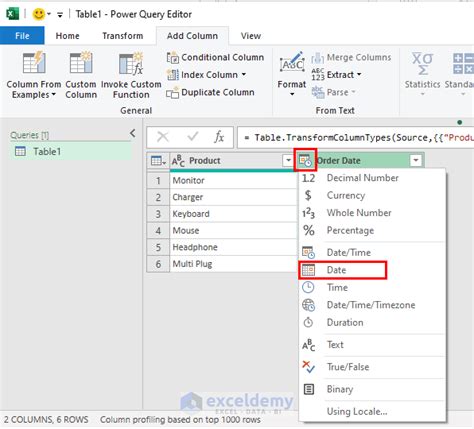Click the fx formula icon

point(219,137)
